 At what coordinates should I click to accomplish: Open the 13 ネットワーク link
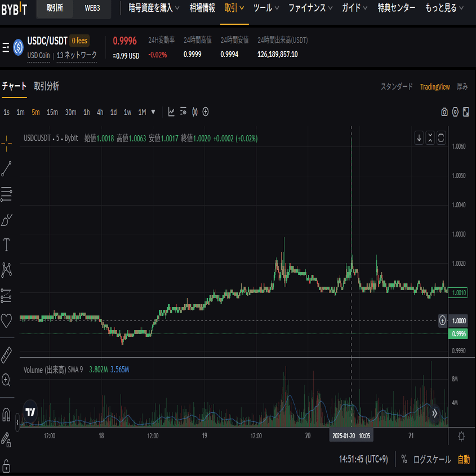77,55
